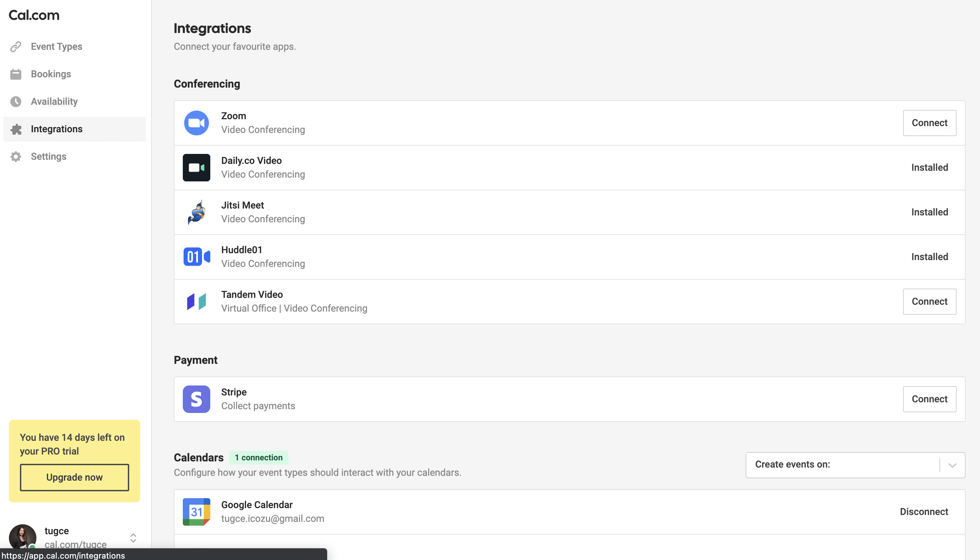Viewport: 980px width, 560px height.
Task: Open the Bookings sidebar item
Action: pos(51,74)
